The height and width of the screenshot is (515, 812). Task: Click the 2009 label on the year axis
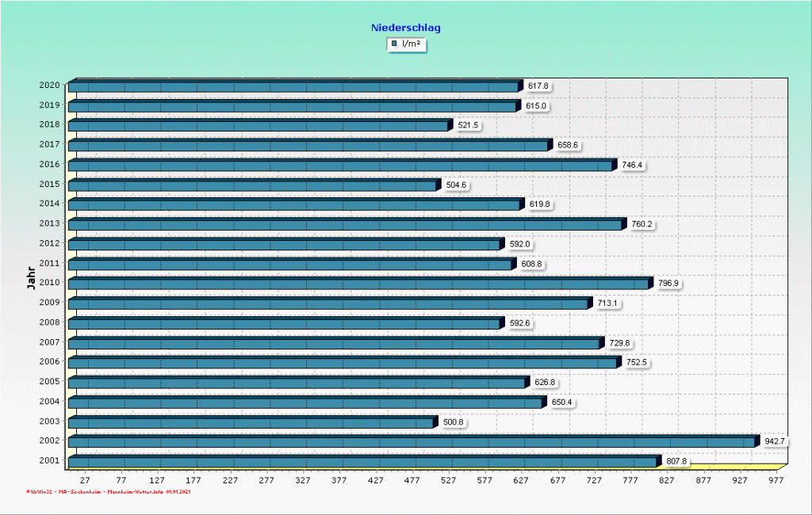pyautogui.click(x=49, y=302)
